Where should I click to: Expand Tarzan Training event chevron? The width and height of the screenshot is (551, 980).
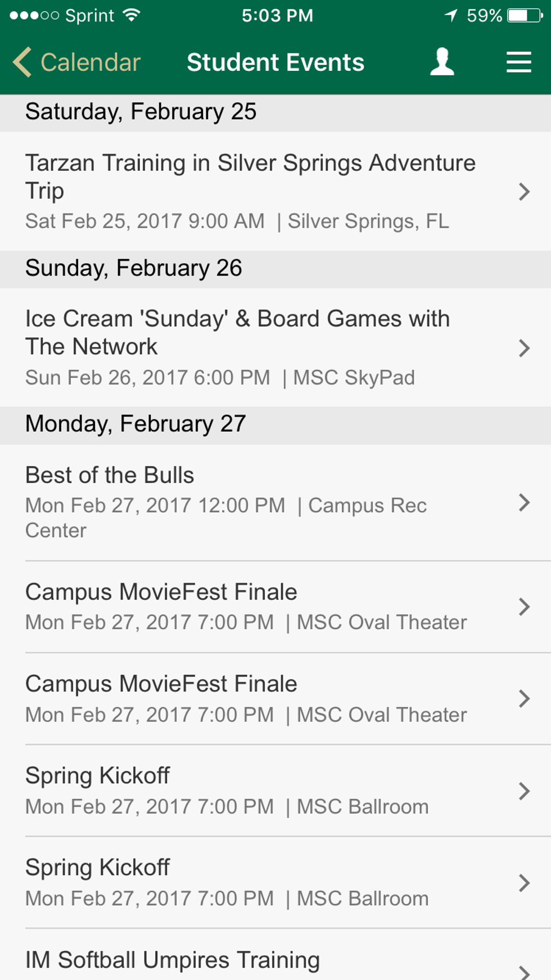(524, 192)
